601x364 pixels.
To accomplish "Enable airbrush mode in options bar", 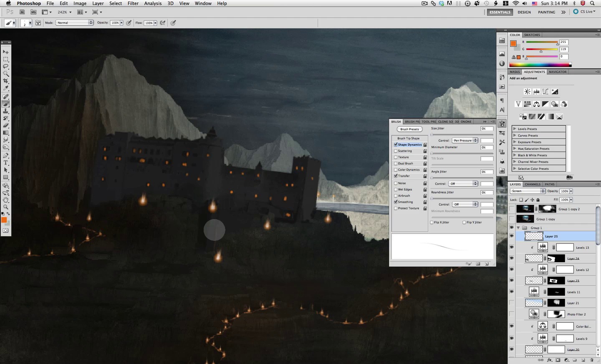I will [x=163, y=23].
